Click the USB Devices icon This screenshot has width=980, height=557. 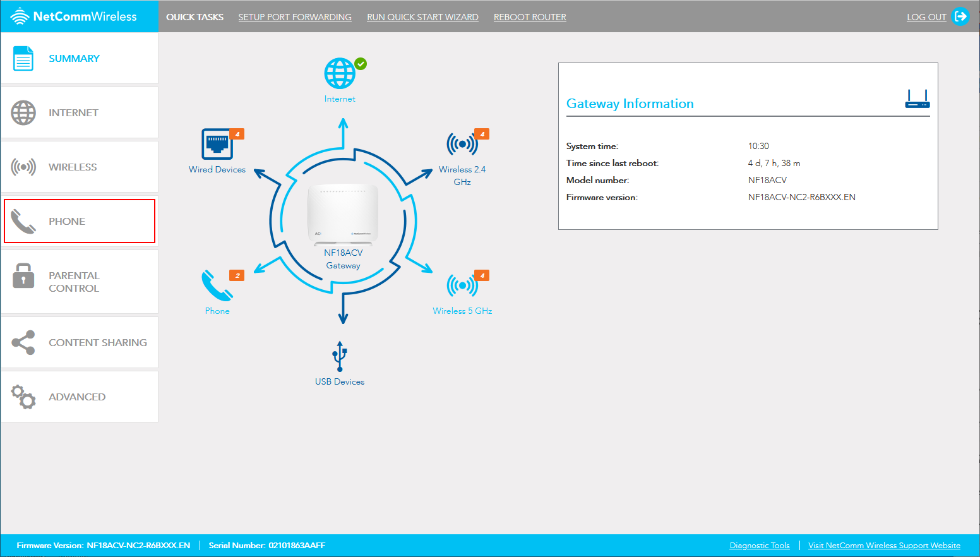[x=340, y=356]
